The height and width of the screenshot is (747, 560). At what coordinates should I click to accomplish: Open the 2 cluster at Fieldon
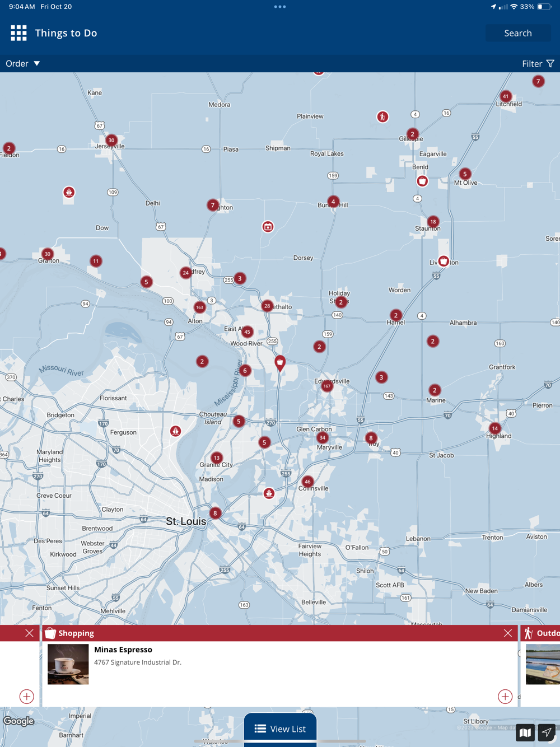(x=9, y=148)
